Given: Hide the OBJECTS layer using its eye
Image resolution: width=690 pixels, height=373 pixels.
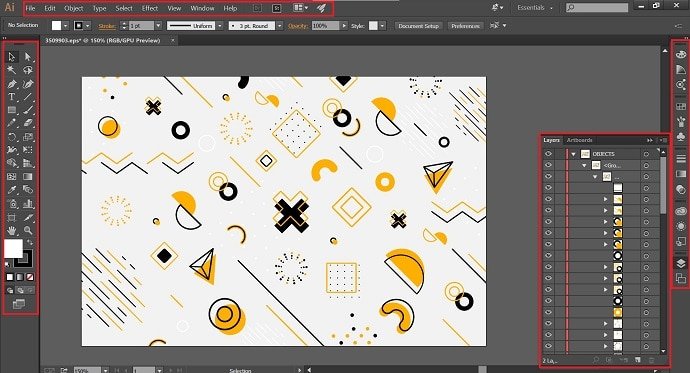Looking at the screenshot, I should click(548, 154).
